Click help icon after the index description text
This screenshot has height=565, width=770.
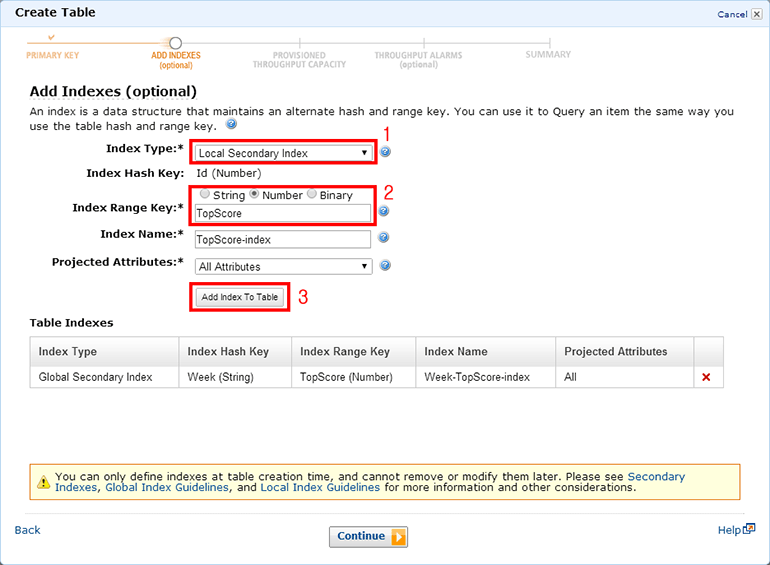[231, 125]
